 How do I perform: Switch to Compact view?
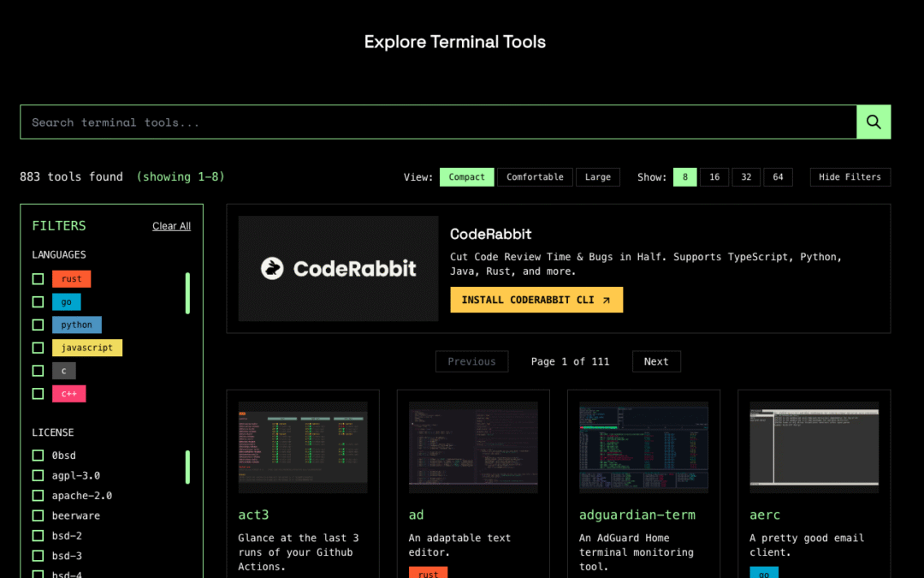tap(467, 177)
